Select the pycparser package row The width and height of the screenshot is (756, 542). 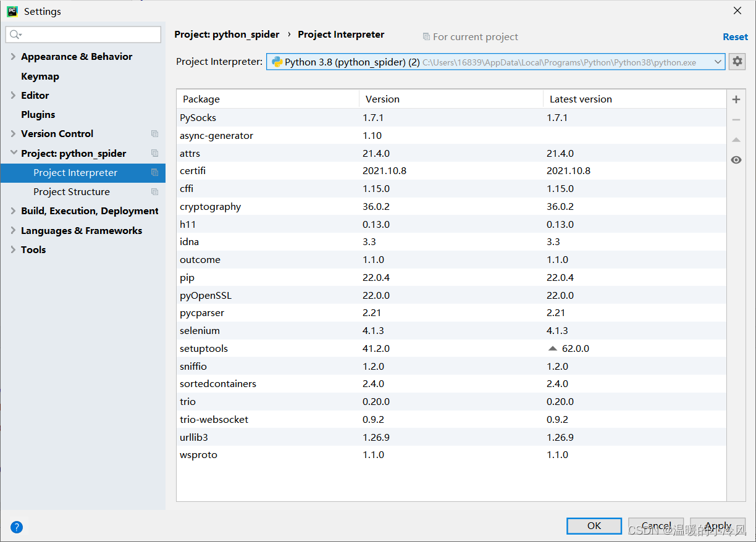[451, 313]
